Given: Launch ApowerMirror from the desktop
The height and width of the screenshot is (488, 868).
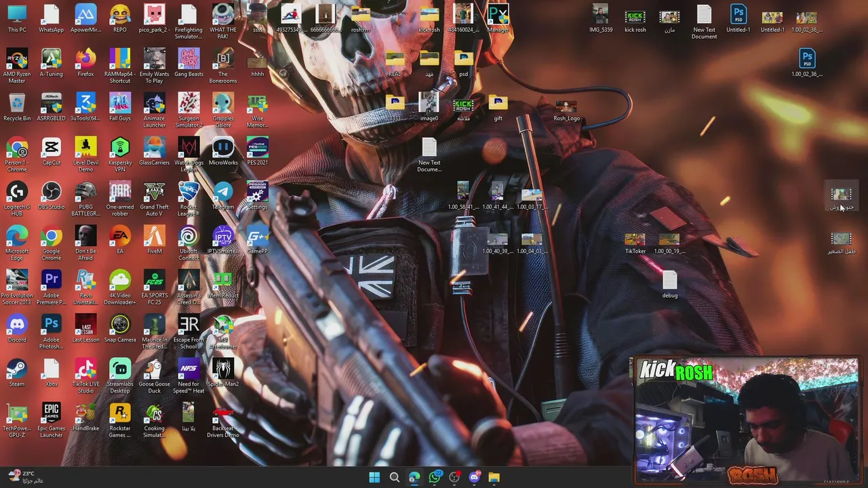Looking at the screenshot, I should (85, 19).
